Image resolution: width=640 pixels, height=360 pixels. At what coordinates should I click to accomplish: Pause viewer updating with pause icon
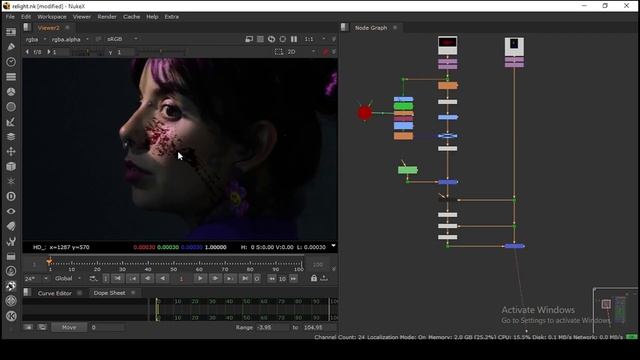click(x=294, y=39)
